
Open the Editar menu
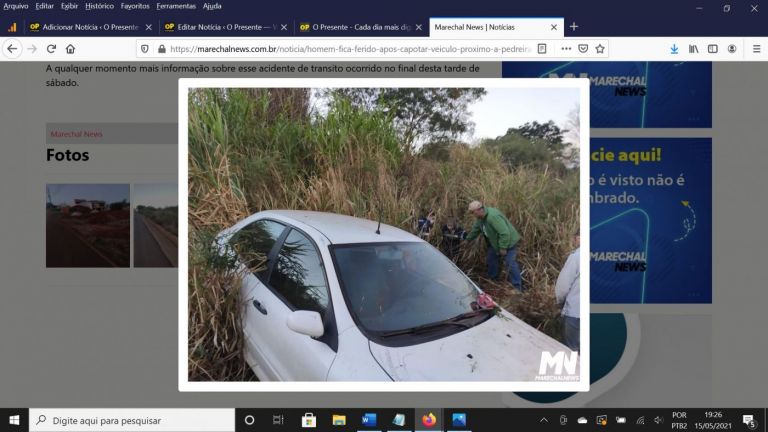tap(45, 6)
